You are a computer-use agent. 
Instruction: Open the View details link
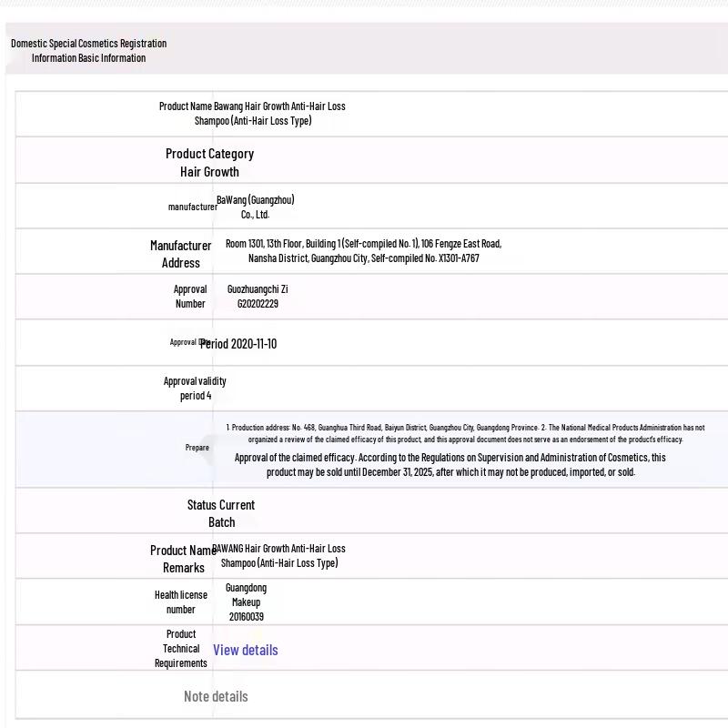click(x=245, y=650)
